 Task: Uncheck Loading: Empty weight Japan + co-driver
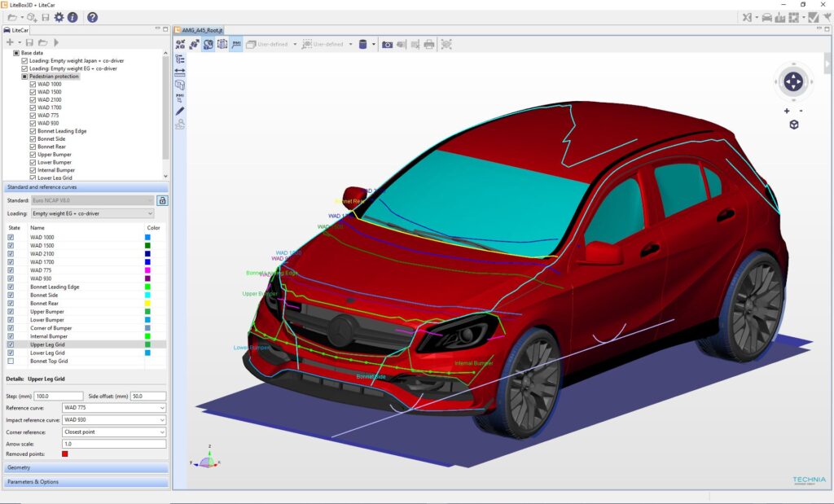[24, 60]
